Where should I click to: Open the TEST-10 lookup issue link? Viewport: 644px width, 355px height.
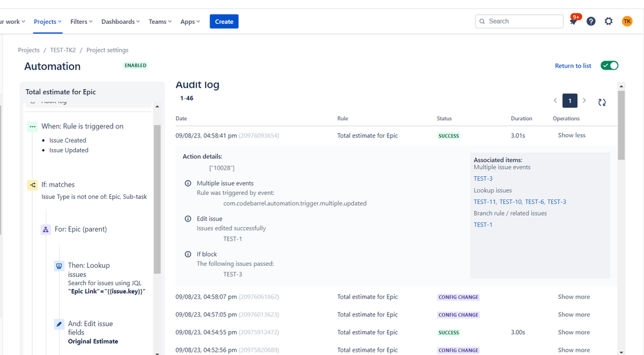511,202
